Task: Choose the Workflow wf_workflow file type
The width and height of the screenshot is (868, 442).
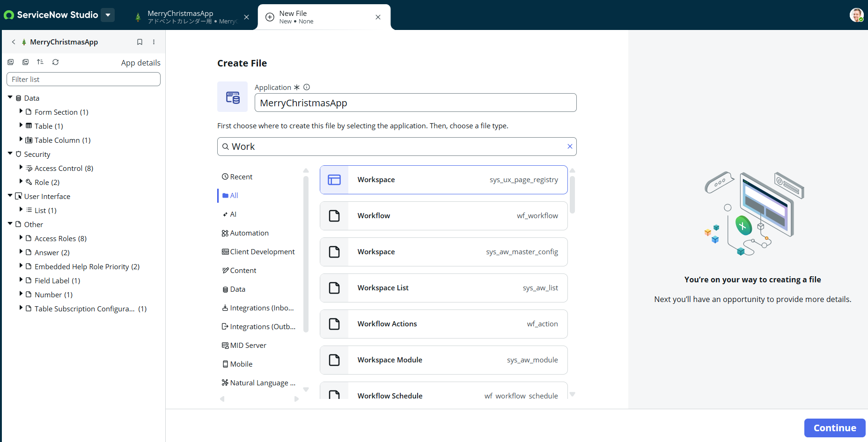Action: point(443,216)
